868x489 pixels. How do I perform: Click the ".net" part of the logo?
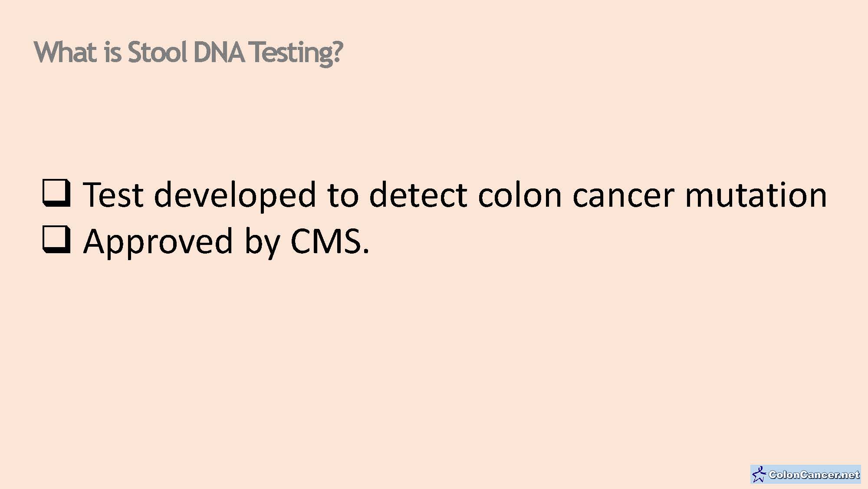(849, 475)
